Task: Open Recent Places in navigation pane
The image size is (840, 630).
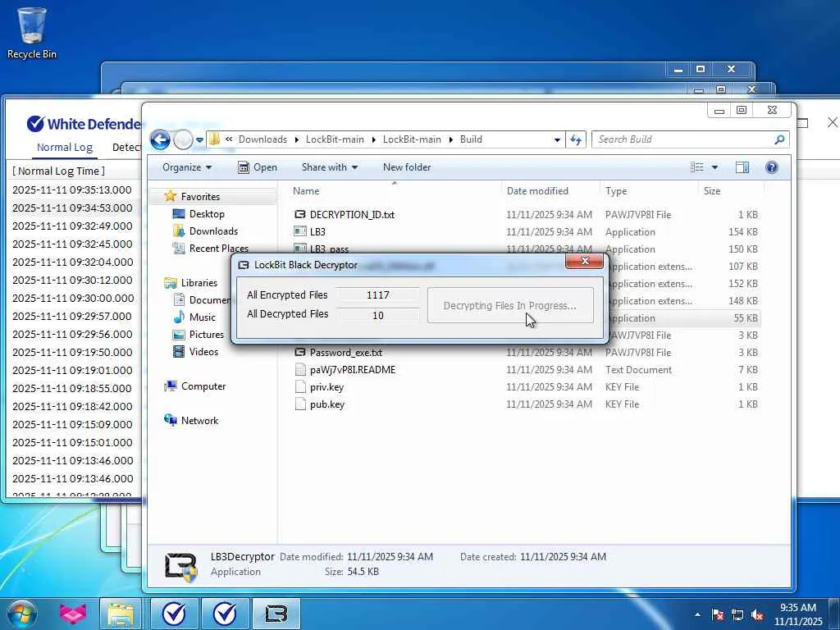Action: coord(218,248)
